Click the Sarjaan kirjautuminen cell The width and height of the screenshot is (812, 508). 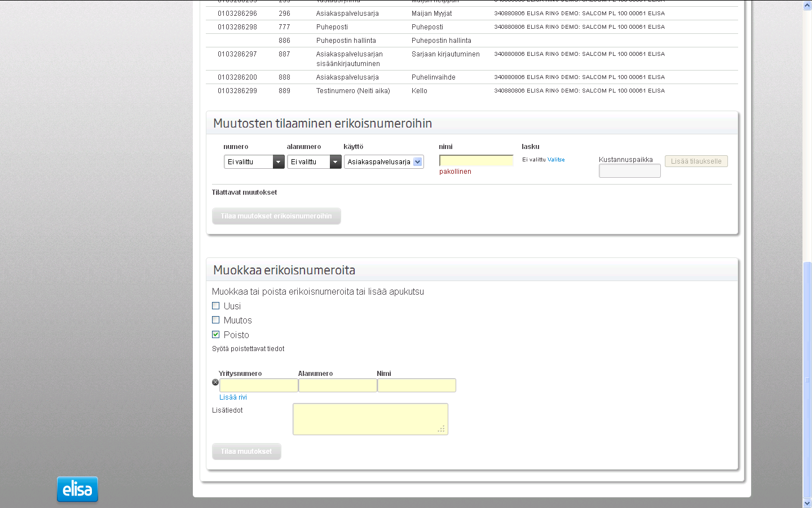[x=445, y=54]
